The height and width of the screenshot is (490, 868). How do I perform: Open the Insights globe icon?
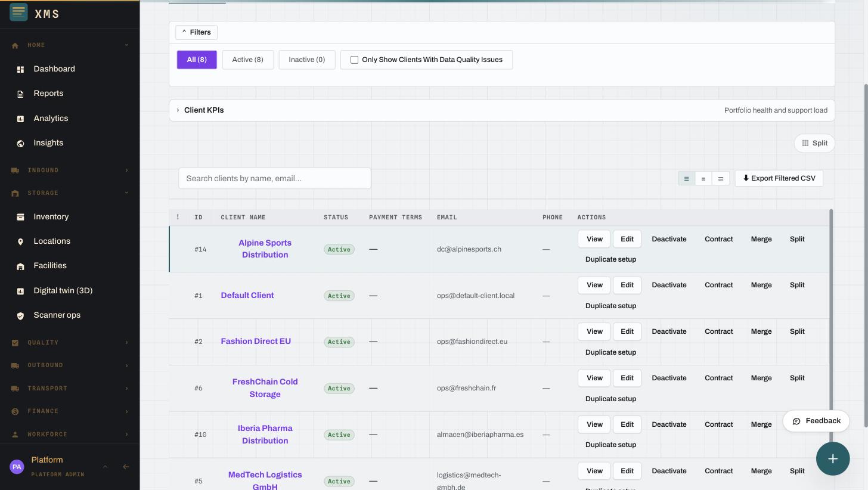tap(20, 143)
